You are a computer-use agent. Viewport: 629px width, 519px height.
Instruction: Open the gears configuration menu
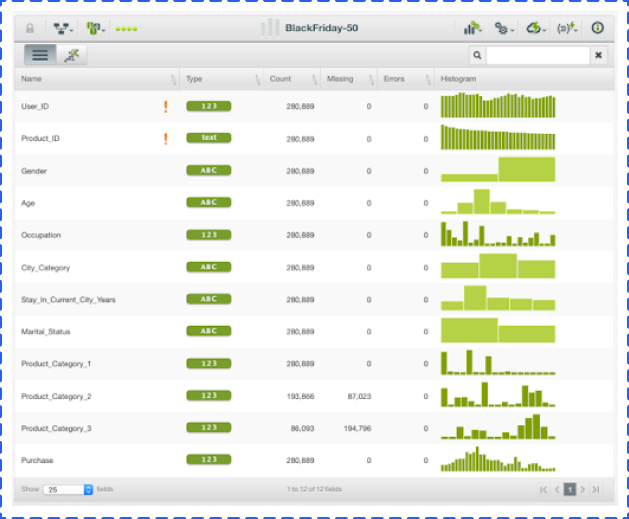pyautogui.click(x=504, y=28)
